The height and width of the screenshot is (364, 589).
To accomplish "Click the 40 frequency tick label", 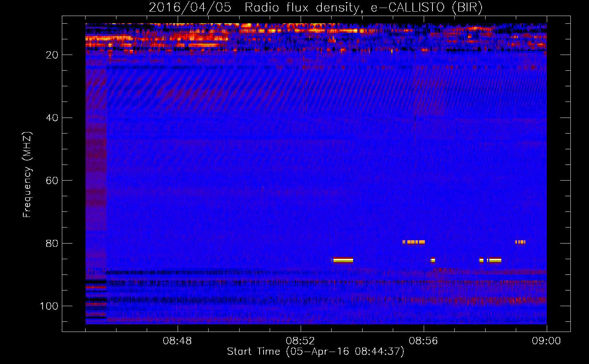I will click(x=52, y=118).
